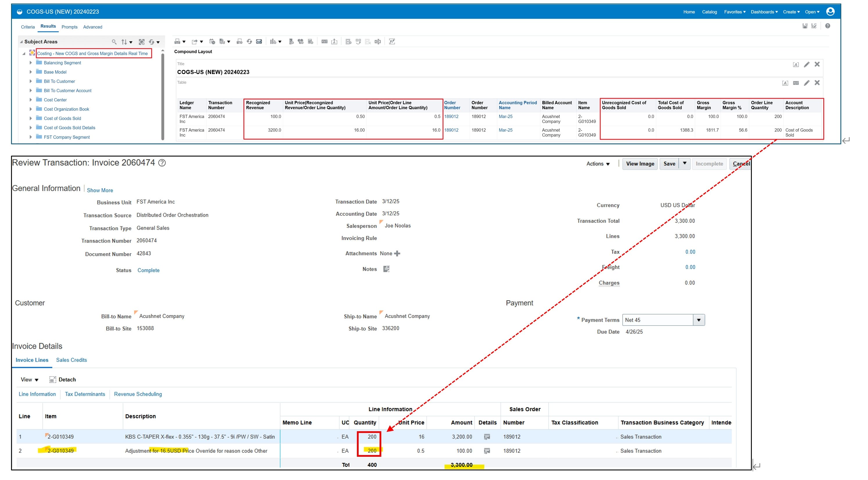Open the Payment Terms dropdown arrow

(698, 320)
